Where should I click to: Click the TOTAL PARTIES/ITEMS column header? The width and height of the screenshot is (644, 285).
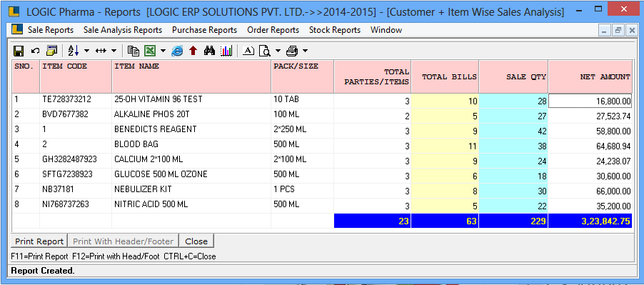click(373, 76)
